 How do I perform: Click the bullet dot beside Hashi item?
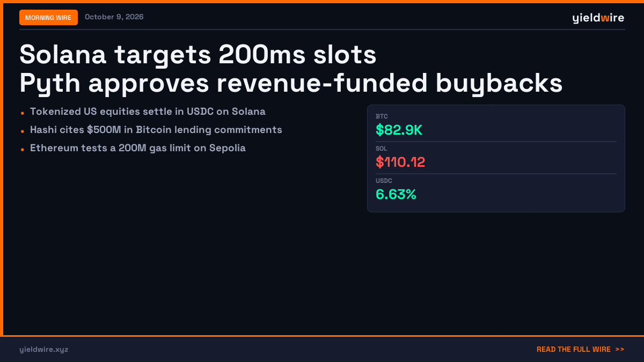22,131
